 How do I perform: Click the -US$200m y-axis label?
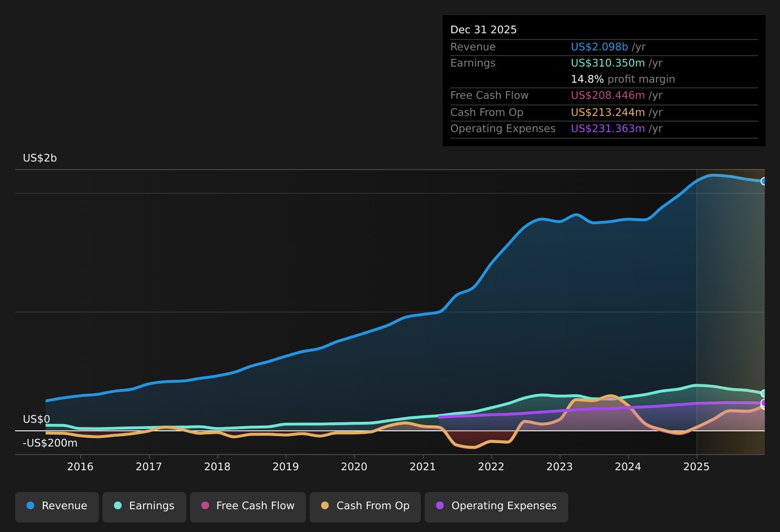pyautogui.click(x=50, y=443)
